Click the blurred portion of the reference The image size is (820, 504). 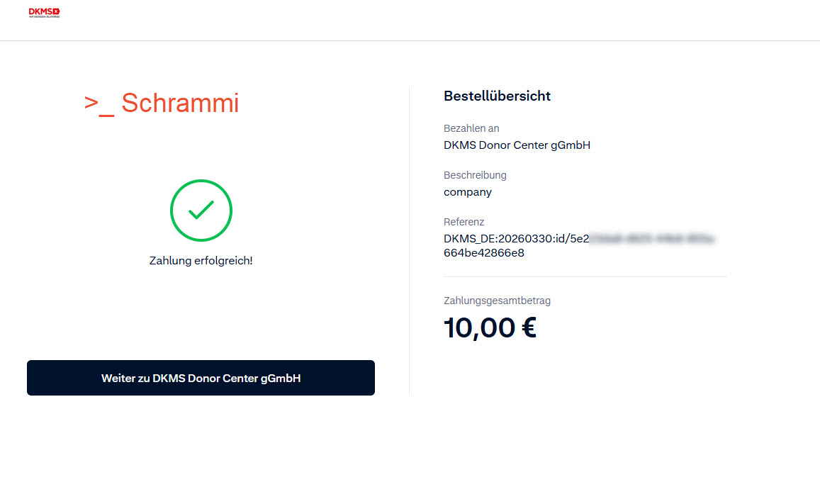(652, 239)
